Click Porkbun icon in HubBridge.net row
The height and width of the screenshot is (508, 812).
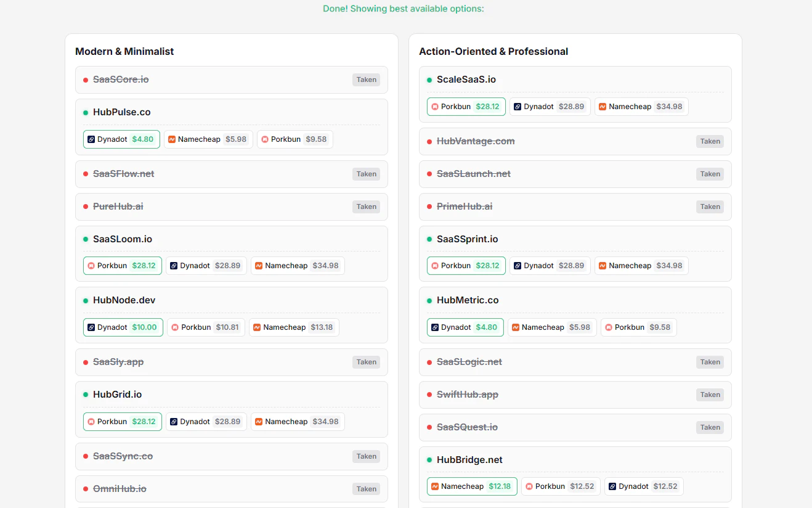tap(529, 486)
